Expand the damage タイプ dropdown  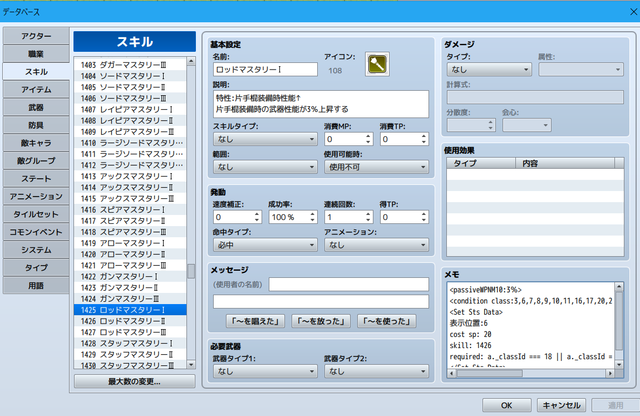click(x=489, y=70)
